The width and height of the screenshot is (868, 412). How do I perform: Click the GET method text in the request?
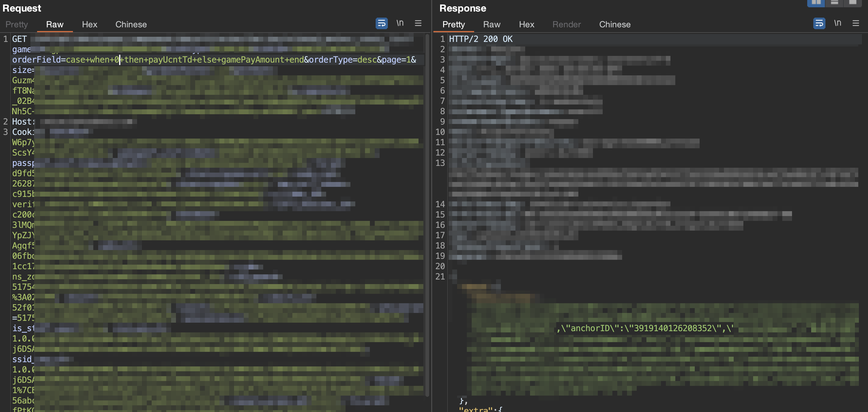[x=19, y=39]
